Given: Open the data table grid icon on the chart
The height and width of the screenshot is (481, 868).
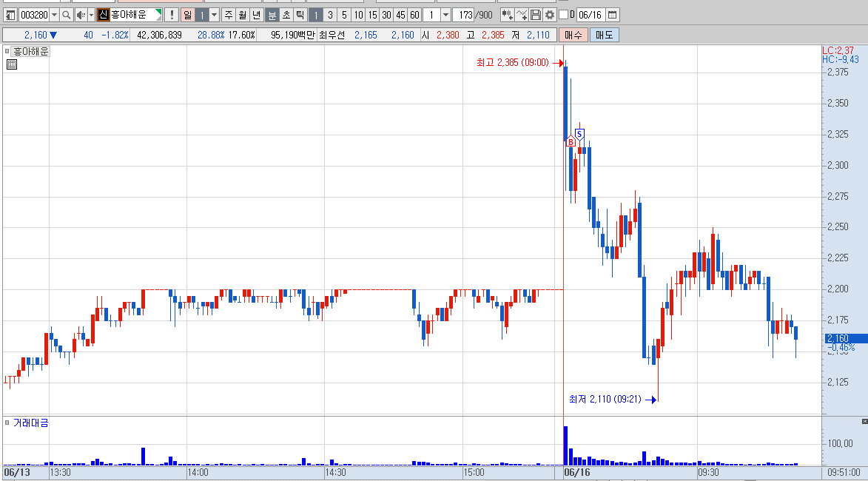Looking at the screenshot, I should tap(12, 64).
